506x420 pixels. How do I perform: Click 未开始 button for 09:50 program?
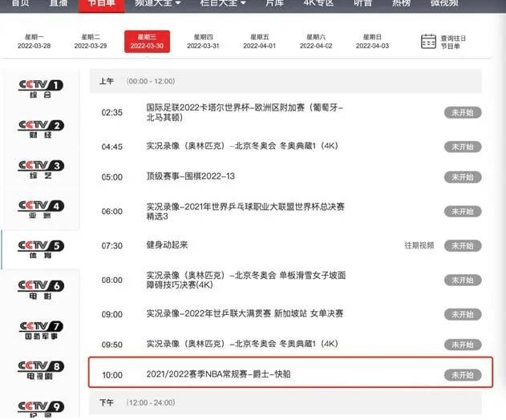(463, 345)
